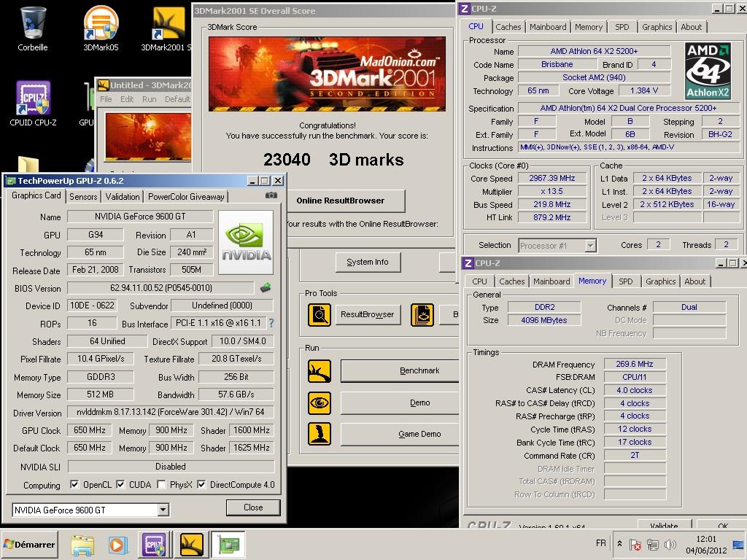Switch to 3DMark2001 taskbar button
The width and height of the screenshot is (747, 560).
click(192, 545)
